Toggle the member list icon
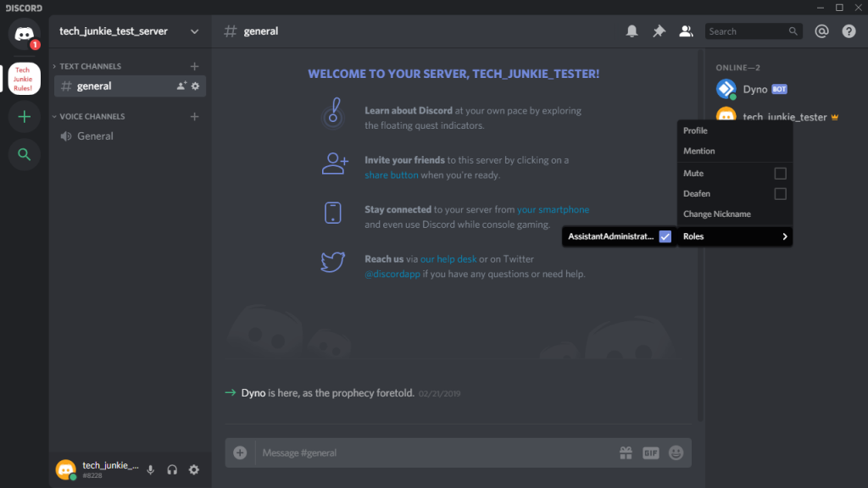 click(x=686, y=31)
